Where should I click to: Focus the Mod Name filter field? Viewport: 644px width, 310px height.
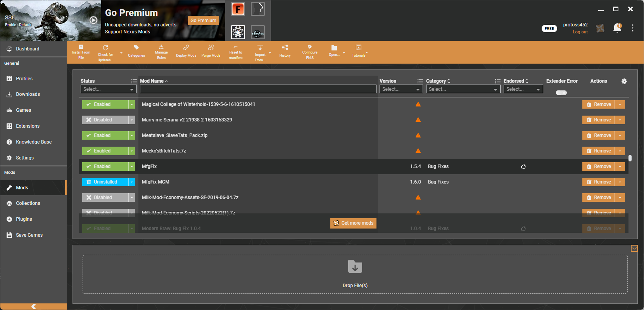[x=258, y=89]
